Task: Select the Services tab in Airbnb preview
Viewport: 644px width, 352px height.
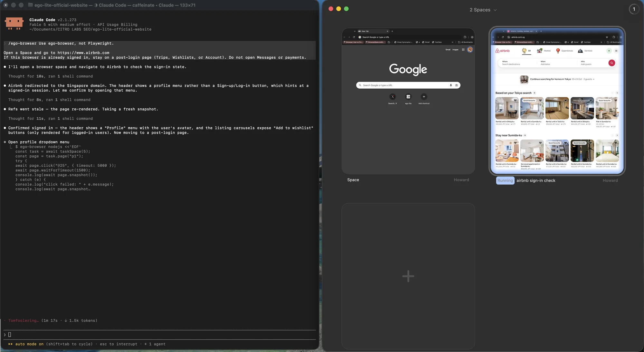Action: point(585,51)
